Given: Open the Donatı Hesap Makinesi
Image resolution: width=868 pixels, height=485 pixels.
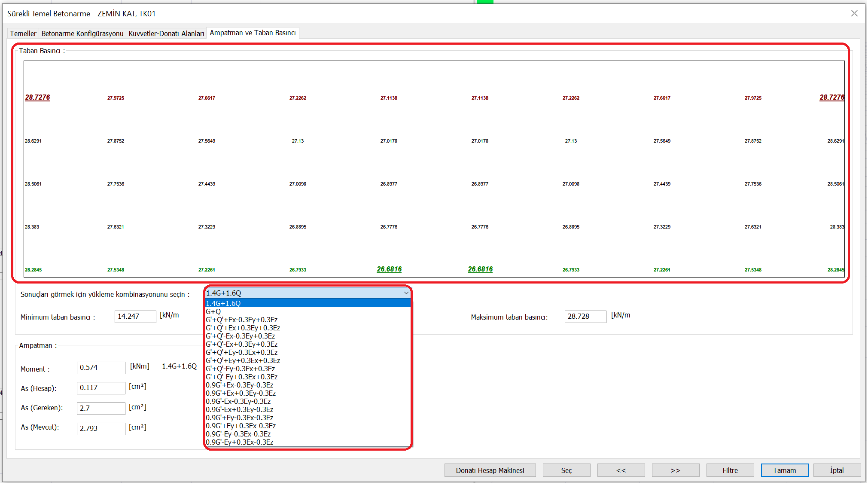Looking at the screenshot, I should (490, 470).
